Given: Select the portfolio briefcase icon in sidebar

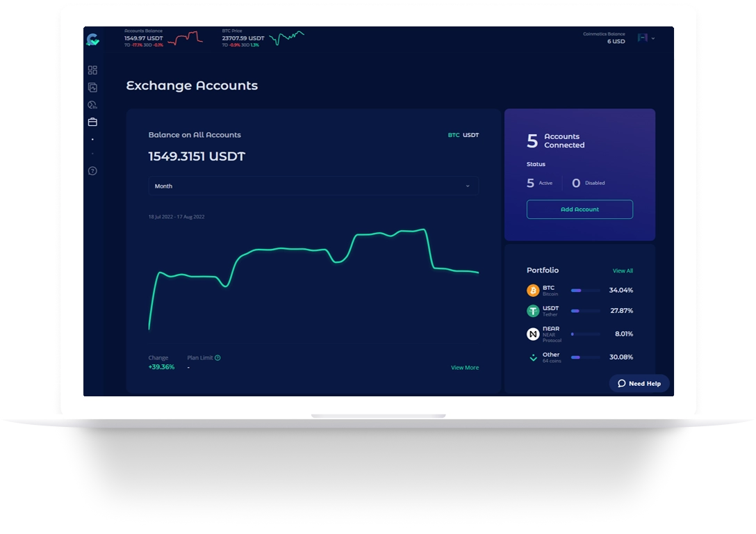Looking at the screenshot, I should click(92, 122).
